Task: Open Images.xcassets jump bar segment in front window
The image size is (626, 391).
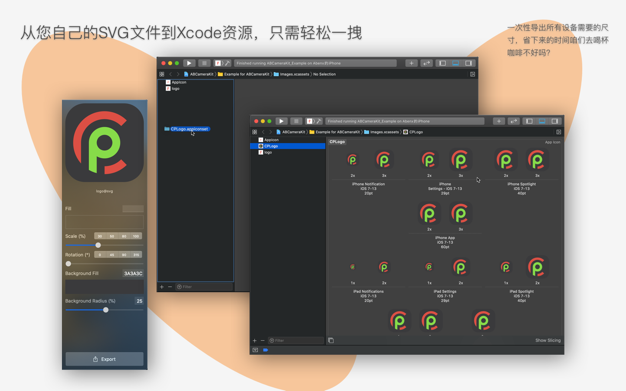Action: coord(381,132)
